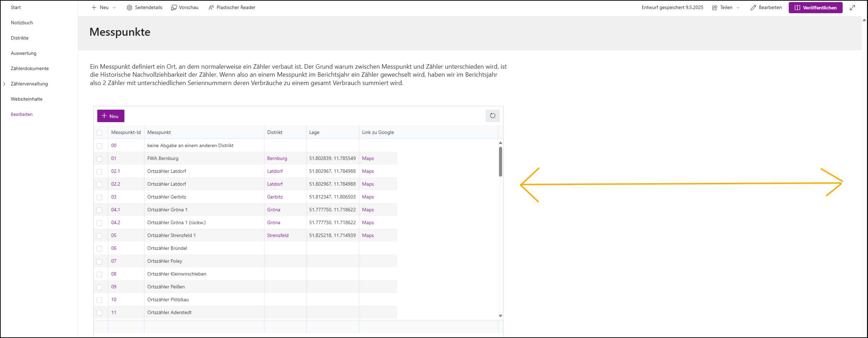Go to Auswertung in the left navigation
This screenshot has width=868, height=338.
[x=24, y=53]
